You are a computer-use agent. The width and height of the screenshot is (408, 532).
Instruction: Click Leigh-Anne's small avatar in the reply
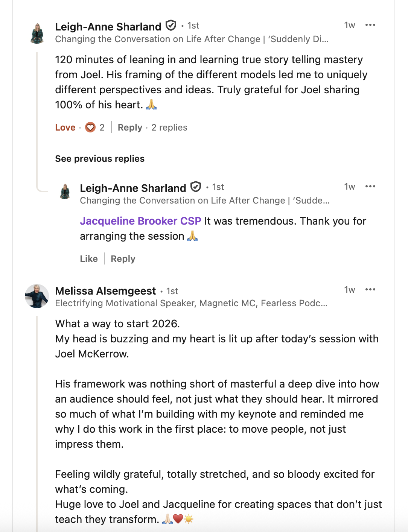coord(65,192)
